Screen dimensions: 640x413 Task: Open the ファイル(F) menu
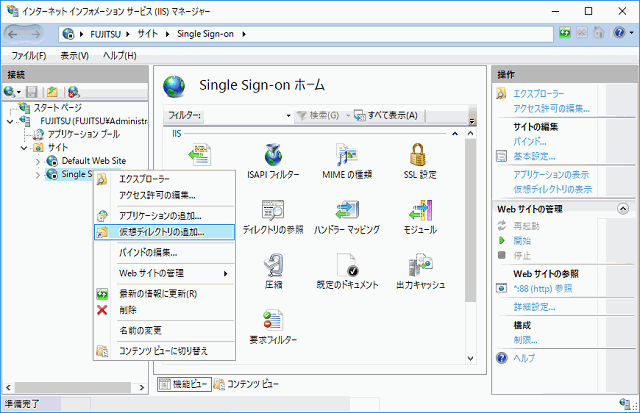[x=29, y=56]
